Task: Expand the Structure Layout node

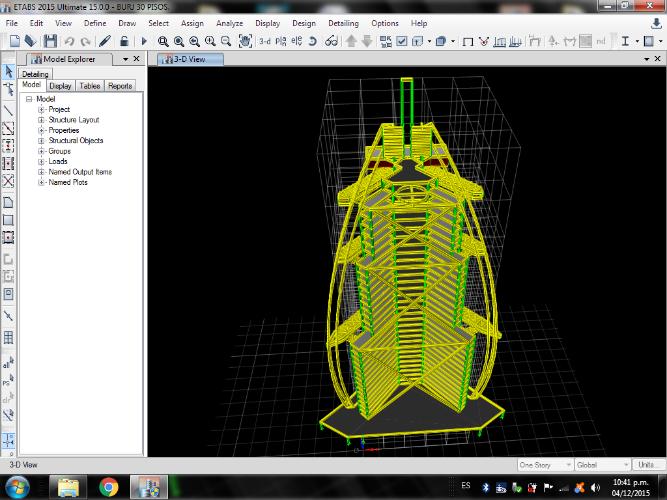Action: click(41, 120)
